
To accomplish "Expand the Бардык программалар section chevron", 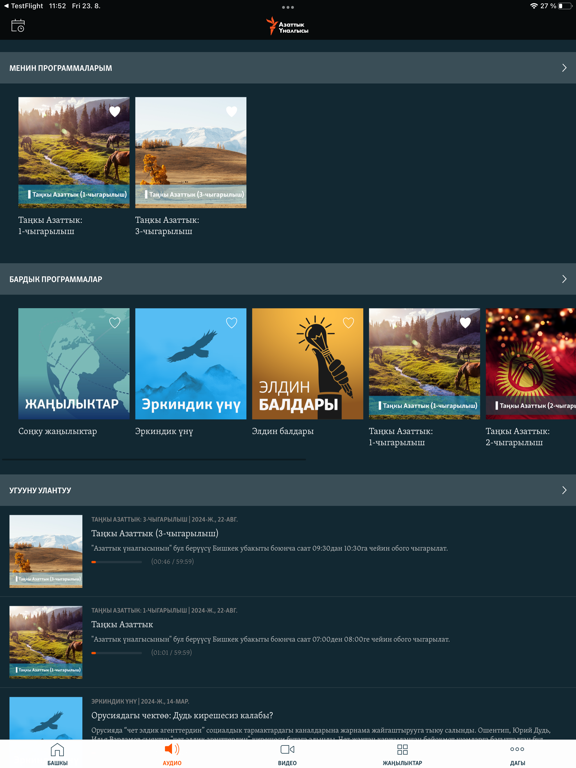I will 564,279.
